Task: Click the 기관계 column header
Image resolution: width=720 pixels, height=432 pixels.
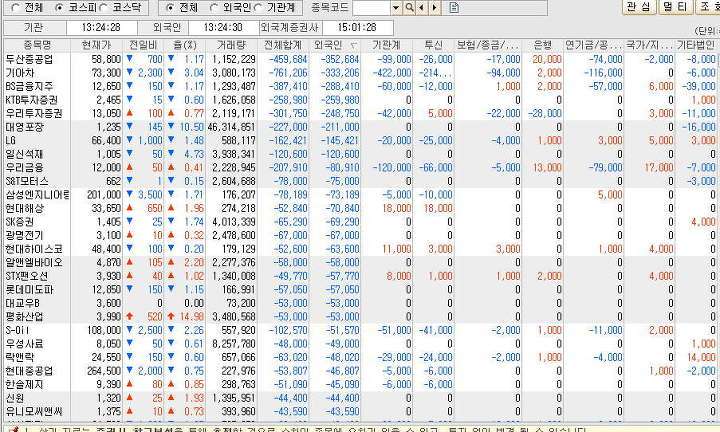Action: pyautogui.click(x=386, y=45)
